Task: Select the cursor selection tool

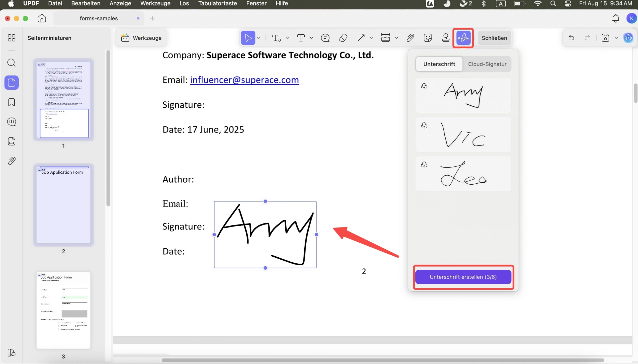Action: (248, 38)
